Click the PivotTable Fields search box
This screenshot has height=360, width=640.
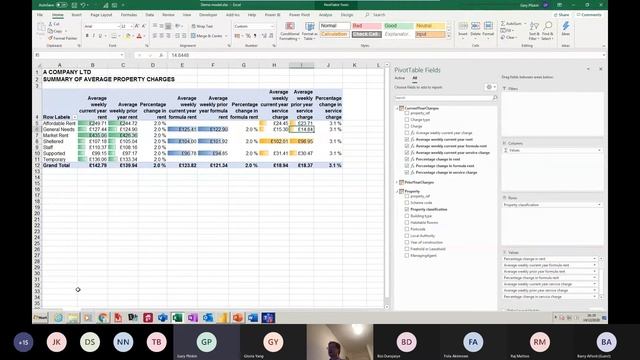(443, 98)
